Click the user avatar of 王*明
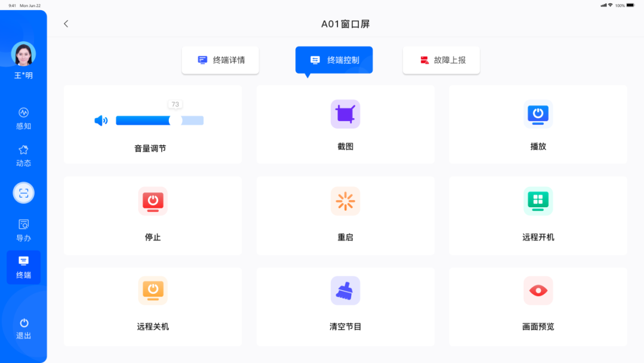 click(x=24, y=54)
